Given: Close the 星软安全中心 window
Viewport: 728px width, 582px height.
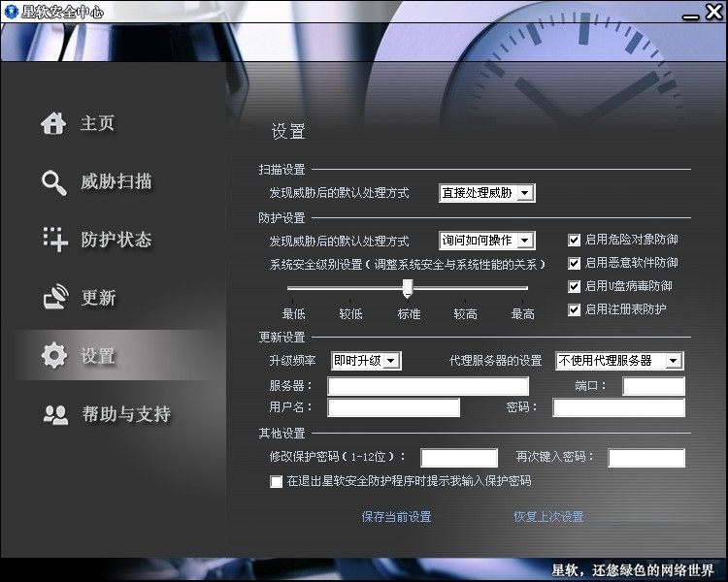Looking at the screenshot, I should coord(714,11).
